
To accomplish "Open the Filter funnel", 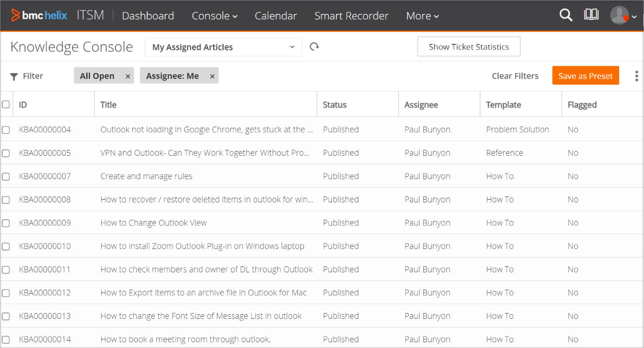I will click(x=27, y=76).
